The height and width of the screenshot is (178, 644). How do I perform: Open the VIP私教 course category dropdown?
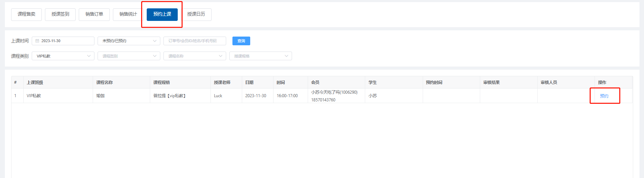(63, 56)
